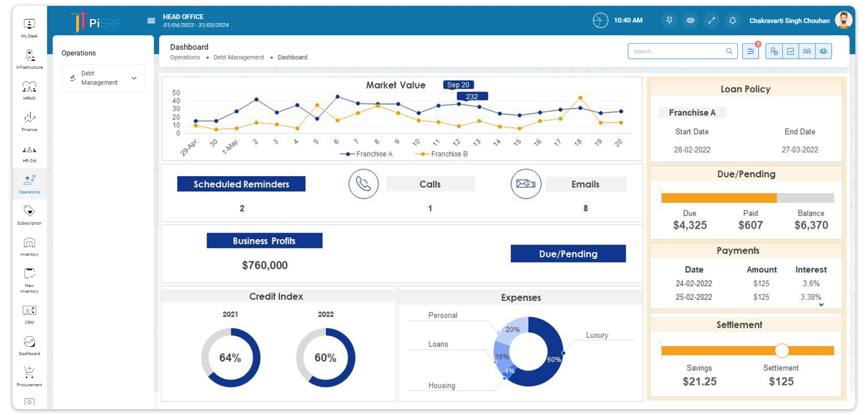Image resolution: width=868 pixels, height=415 pixels.
Task: Click the add user icon
Action: pyautogui.click(x=774, y=52)
